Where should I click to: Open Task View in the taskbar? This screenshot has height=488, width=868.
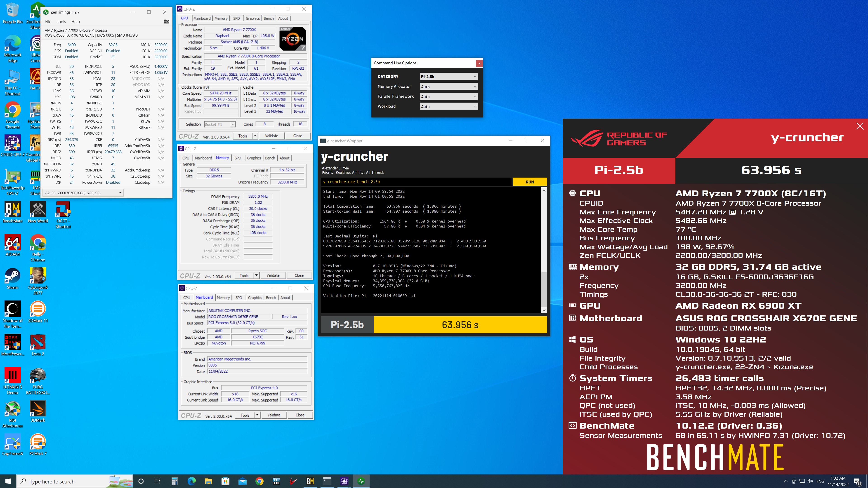tap(157, 481)
